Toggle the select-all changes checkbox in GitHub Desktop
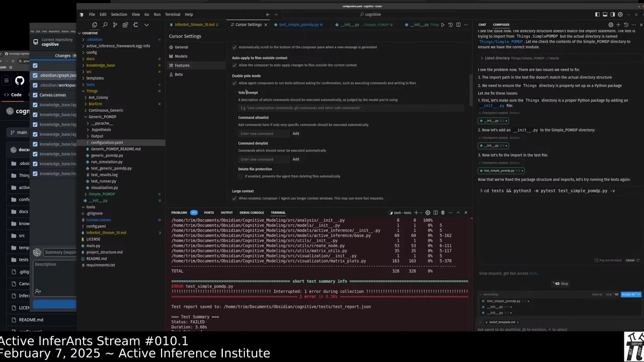Viewport: 644px width, 362px height. pos(35,65)
